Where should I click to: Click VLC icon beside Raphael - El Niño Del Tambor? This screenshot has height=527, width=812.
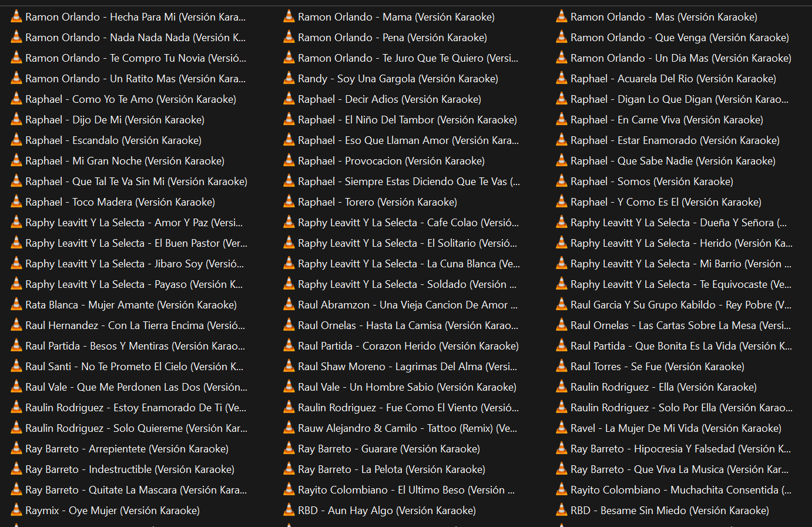pyautogui.click(x=289, y=120)
